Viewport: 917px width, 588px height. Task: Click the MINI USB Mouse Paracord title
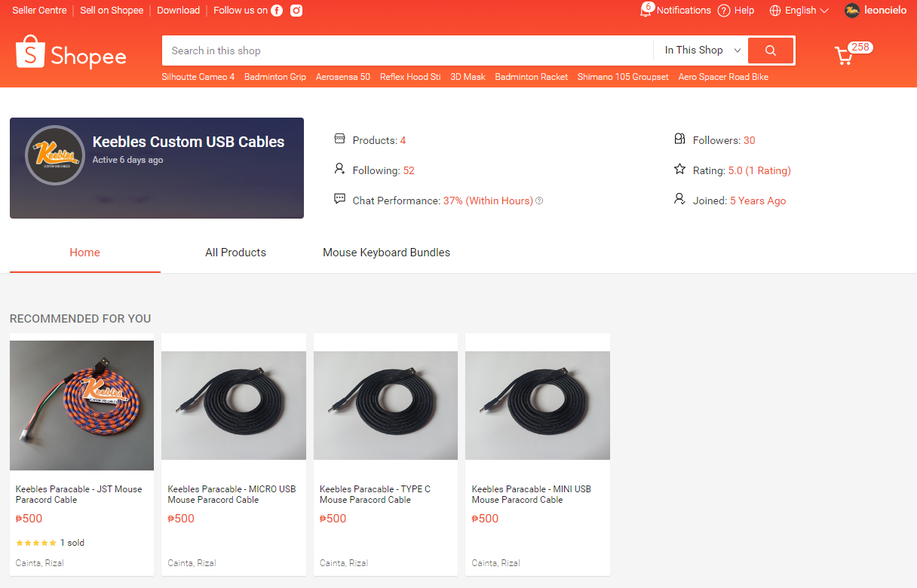click(532, 495)
